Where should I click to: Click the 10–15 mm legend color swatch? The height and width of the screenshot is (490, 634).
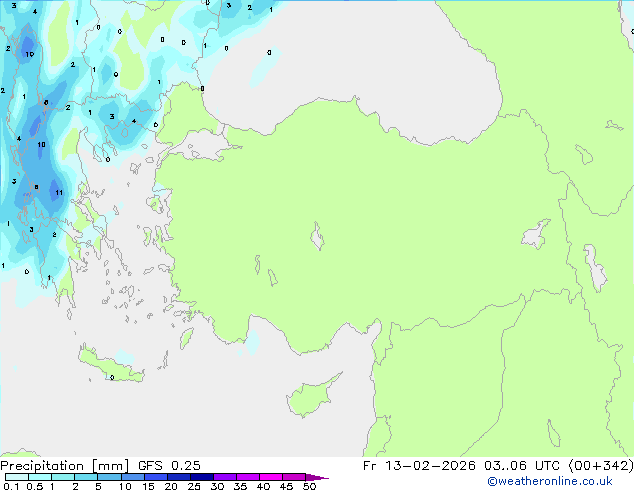click(x=133, y=477)
